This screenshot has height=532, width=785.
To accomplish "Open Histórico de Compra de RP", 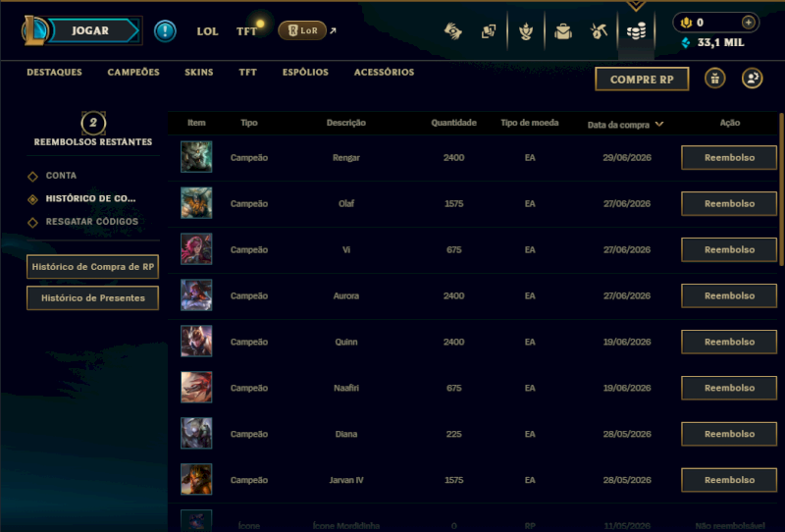I will coord(92,267).
